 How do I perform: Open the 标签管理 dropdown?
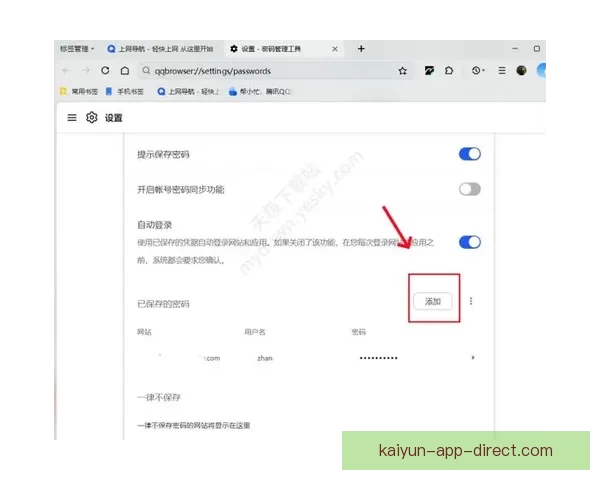click(x=77, y=49)
